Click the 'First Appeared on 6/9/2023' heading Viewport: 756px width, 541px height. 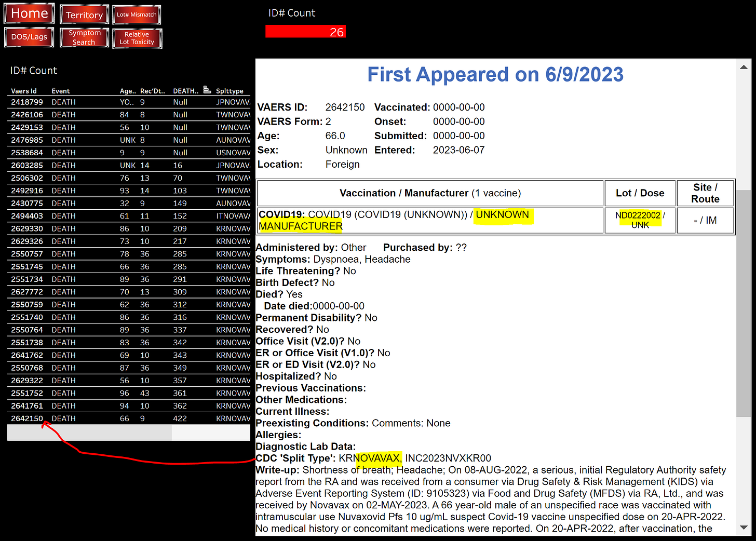tap(495, 75)
